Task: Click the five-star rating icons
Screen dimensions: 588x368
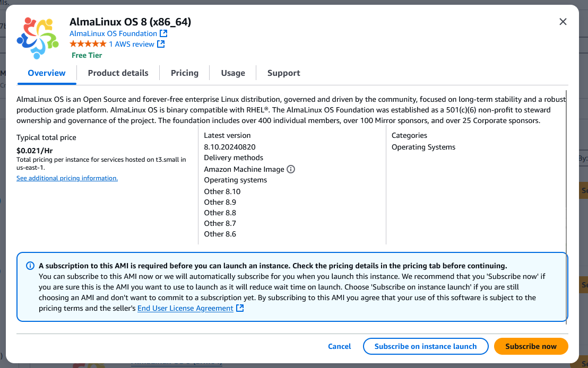Action: tap(88, 44)
